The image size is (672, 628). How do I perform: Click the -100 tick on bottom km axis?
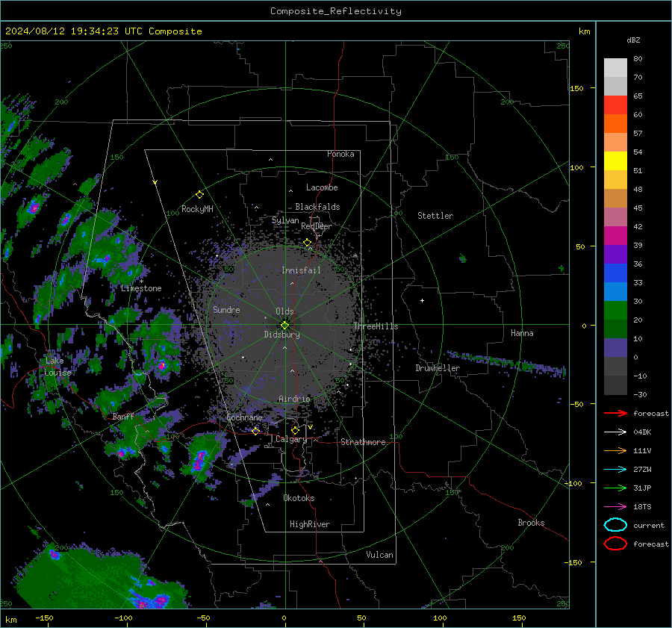pyautogui.click(x=123, y=618)
